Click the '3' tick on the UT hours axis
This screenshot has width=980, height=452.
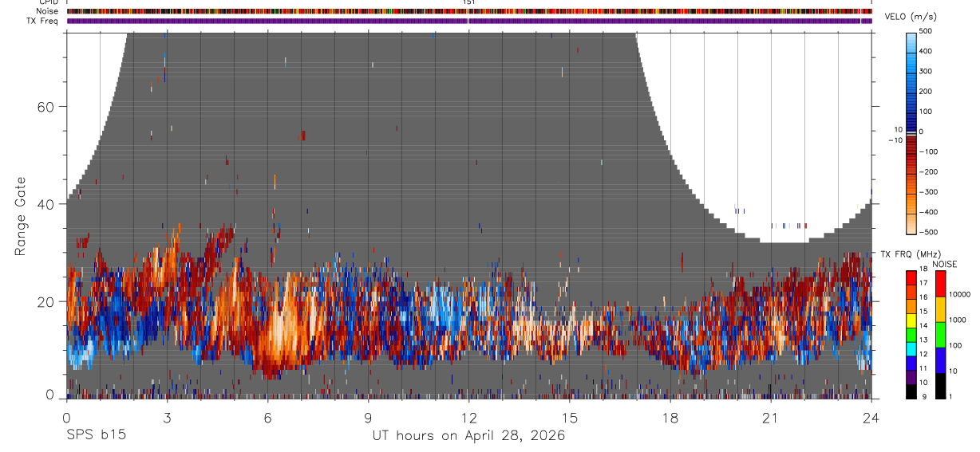pos(167,418)
